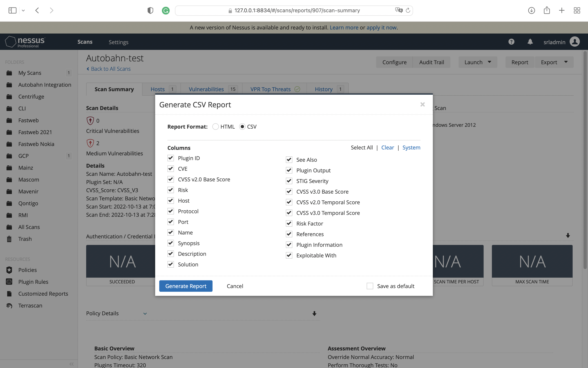The height and width of the screenshot is (368, 588).
Task: Toggle the Plugin Output column checkbox
Action: pyautogui.click(x=289, y=170)
